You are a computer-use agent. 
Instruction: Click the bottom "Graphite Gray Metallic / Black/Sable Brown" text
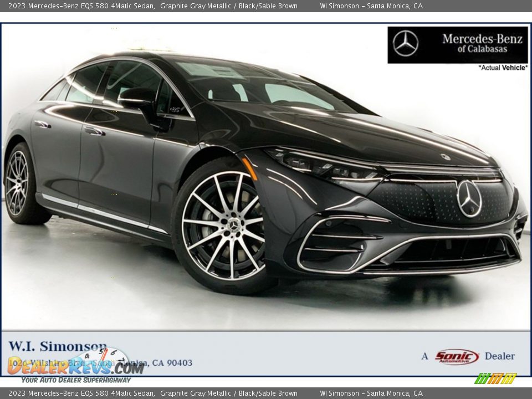[x=229, y=393]
